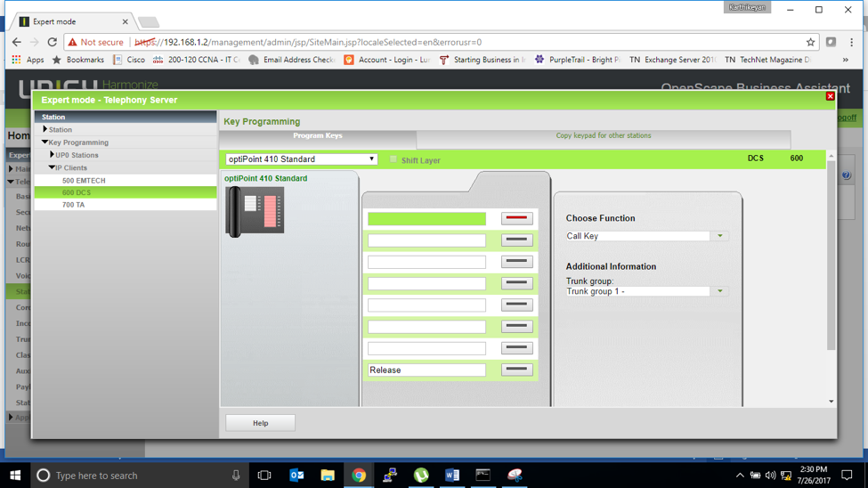Open the PurpleTrail bookmark
The image size is (868, 488).
pos(578,60)
